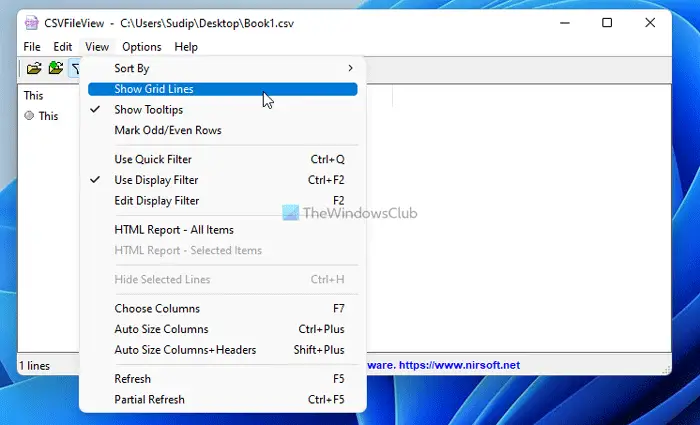Choose Edit Display Filter
Screen dimensions: 700x425
tap(223, 200)
